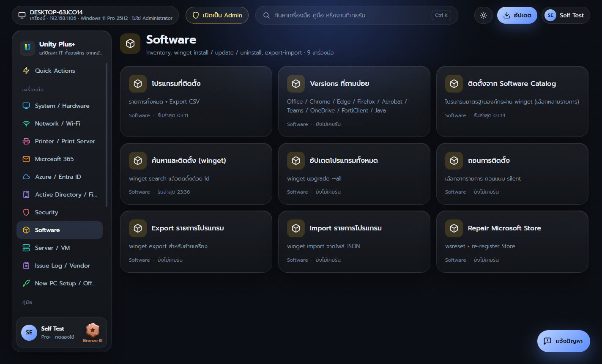Go to Microsoft 365 sidebar section
The width and height of the screenshot is (602, 364).
[60, 159]
